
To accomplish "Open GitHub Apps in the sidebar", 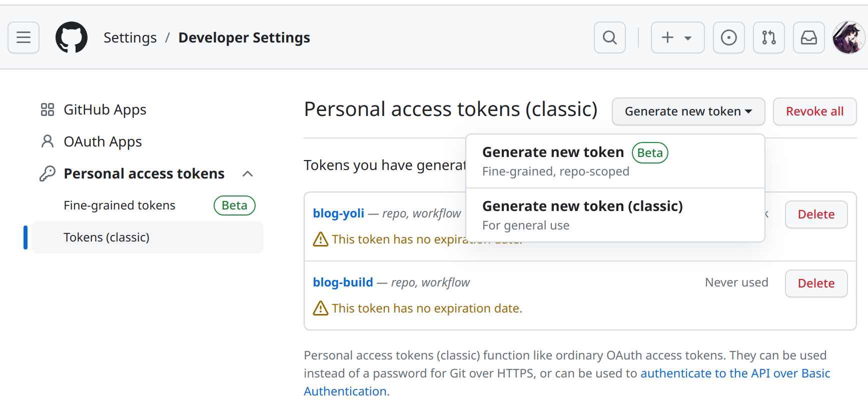I will pyautogui.click(x=105, y=109).
